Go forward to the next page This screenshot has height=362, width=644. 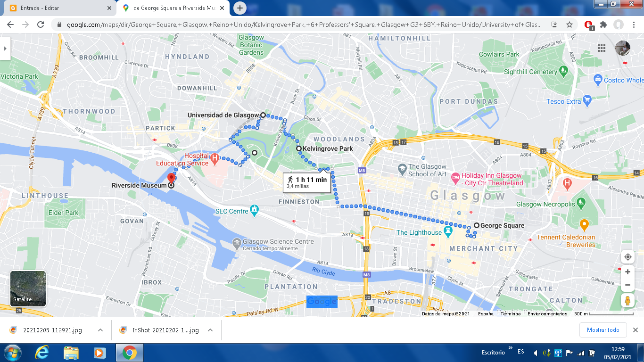[x=25, y=25]
